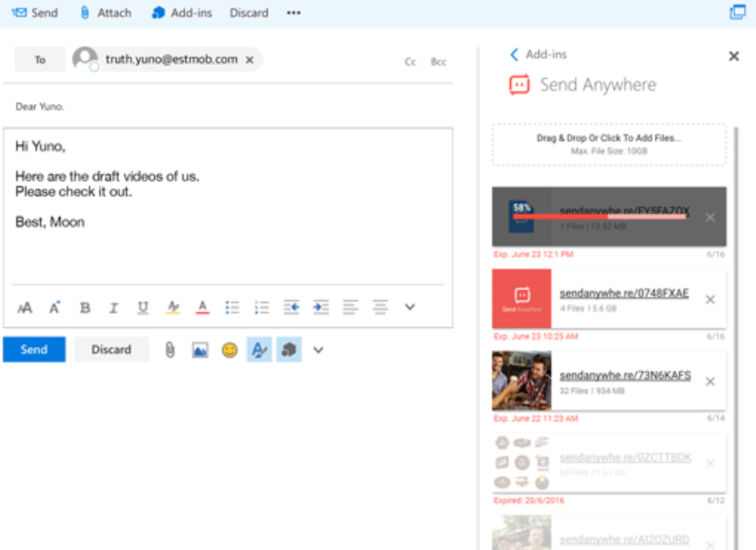This screenshot has width=756, height=550.
Task: Toggle the formatting options bar
Action: point(260,350)
